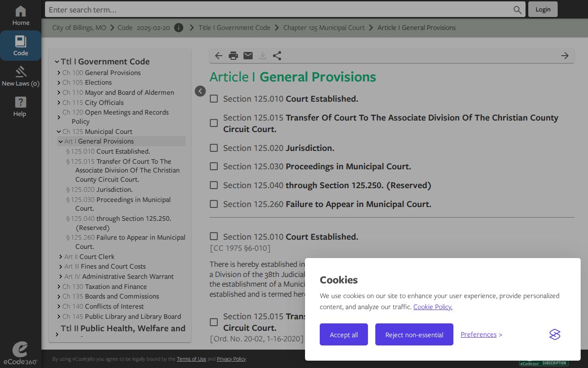Screen dimensions: 588x368
Task: Select the Code sidebar icon
Action: [21, 46]
